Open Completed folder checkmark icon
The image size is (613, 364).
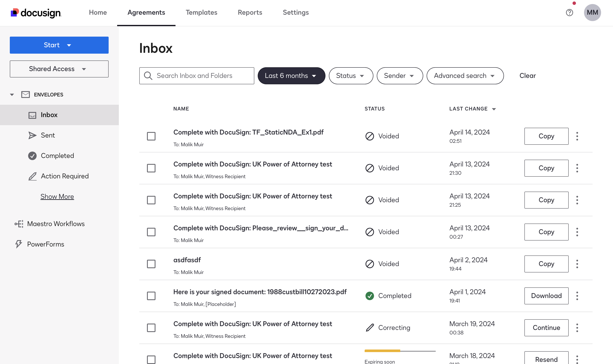[x=32, y=156]
